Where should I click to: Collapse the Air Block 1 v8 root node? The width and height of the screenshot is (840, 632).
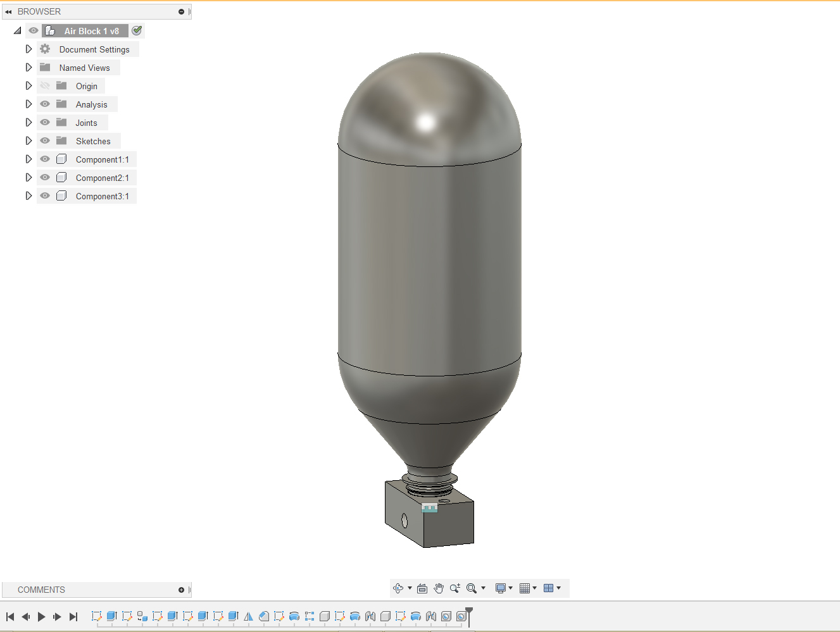coord(17,31)
